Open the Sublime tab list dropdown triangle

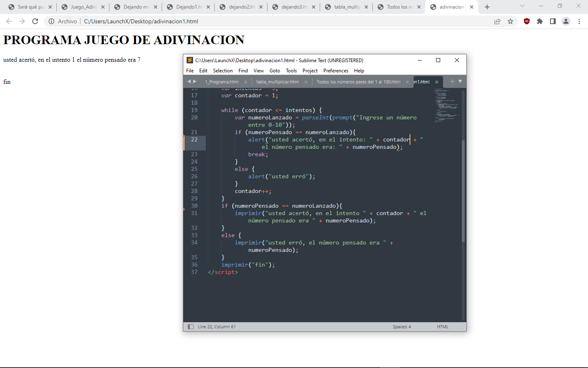pos(460,81)
